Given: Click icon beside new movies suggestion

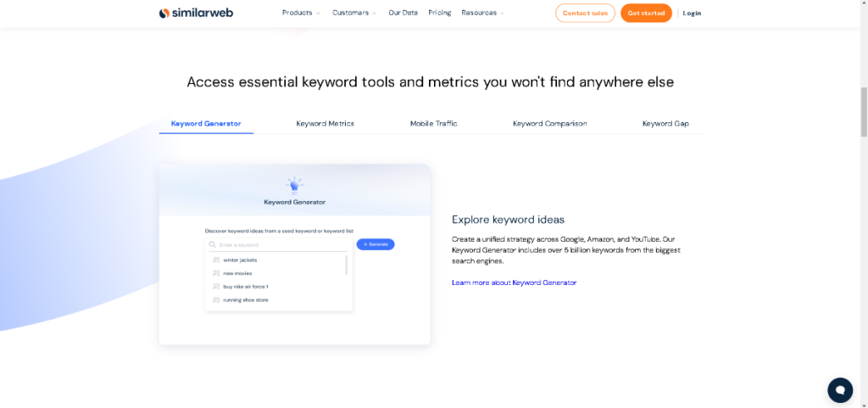Looking at the screenshot, I should click(x=216, y=273).
